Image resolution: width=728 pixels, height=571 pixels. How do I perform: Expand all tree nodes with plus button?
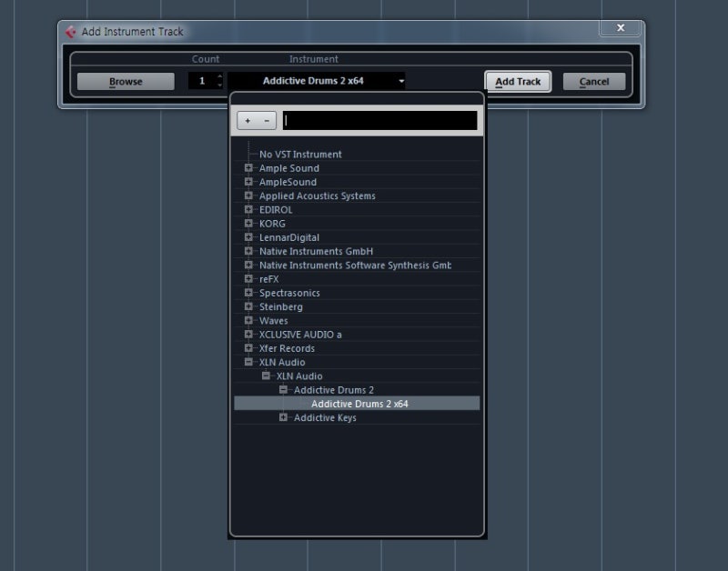coord(248,121)
